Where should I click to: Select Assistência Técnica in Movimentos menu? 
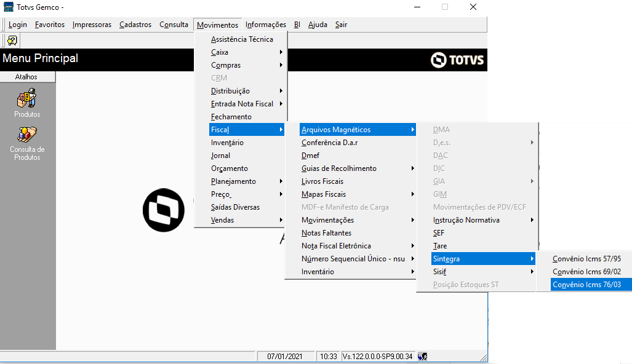click(247, 39)
